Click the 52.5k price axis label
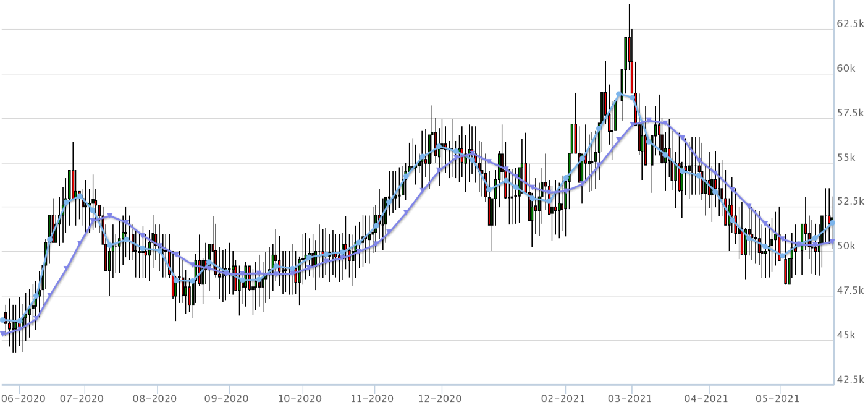The width and height of the screenshot is (868, 410). (x=851, y=201)
